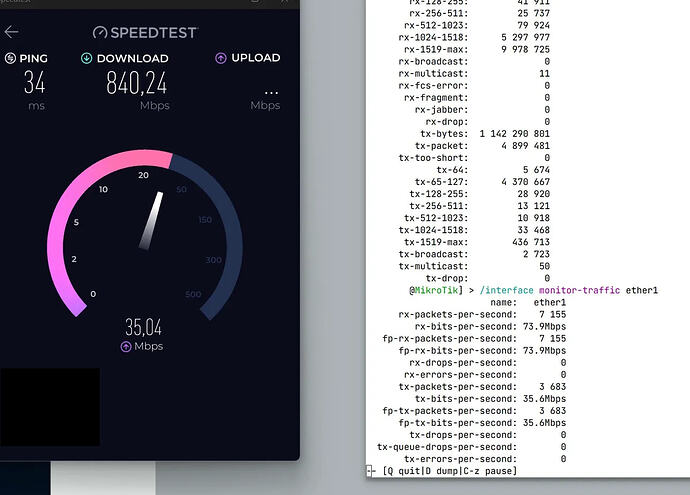The image size is (690, 495).
Task: Click the name: ether1 line
Action: (x=528, y=302)
